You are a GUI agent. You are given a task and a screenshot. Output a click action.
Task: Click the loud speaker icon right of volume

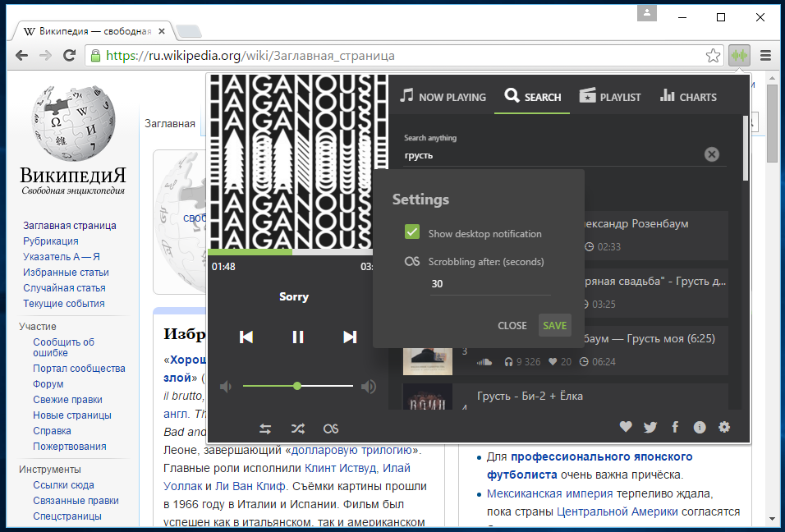pos(369,387)
